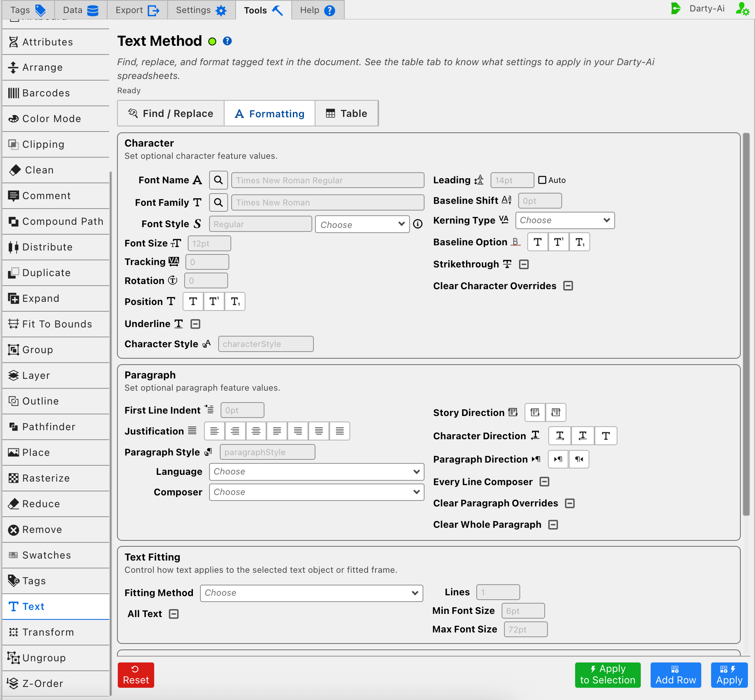Open Swatches tool in sidebar
Image resolution: width=755 pixels, height=700 pixels.
(x=56, y=555)
